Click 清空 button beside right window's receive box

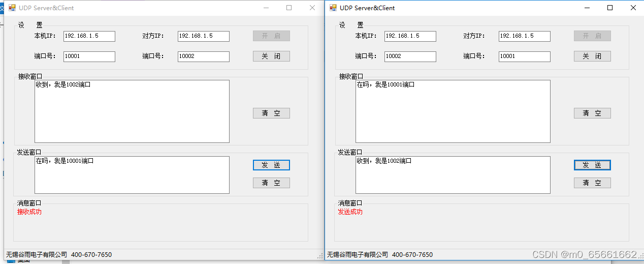(x=592, y=113)
